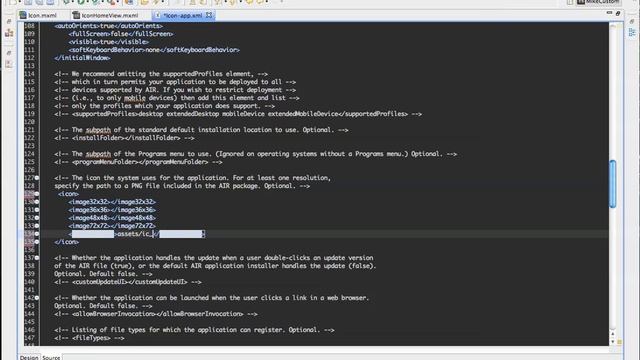
Task: Click the '<image72x72></image72x72>' line
Action: pyautogui.click(x=112, y=226)
